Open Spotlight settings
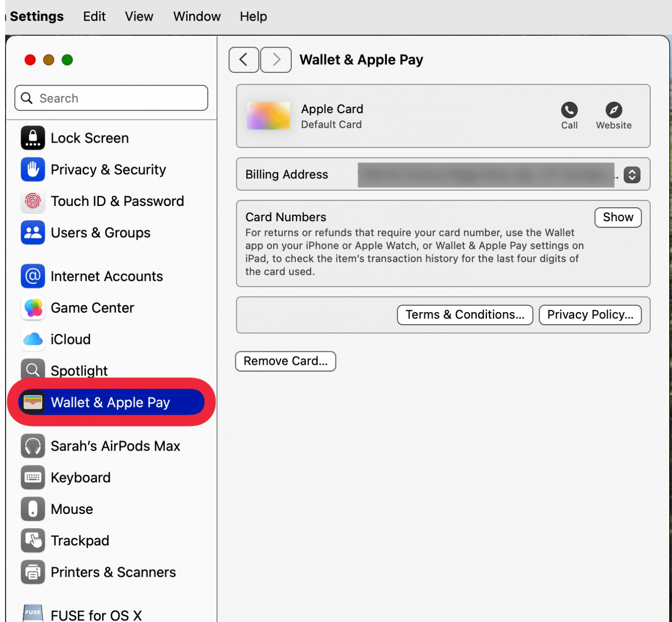This screenshot has width=672, height=622. [79, 370]
